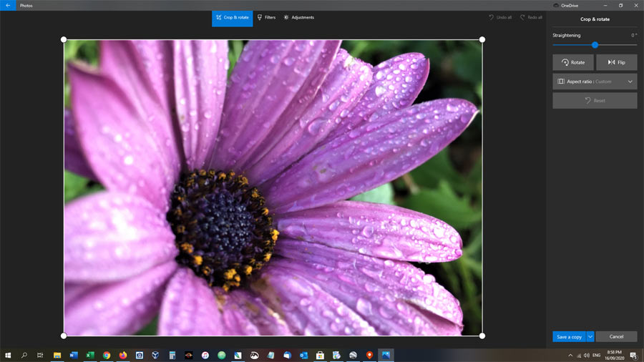Screen dimensions: 644x362
Task: Click Redo all
Action: [x=531, y=18]
